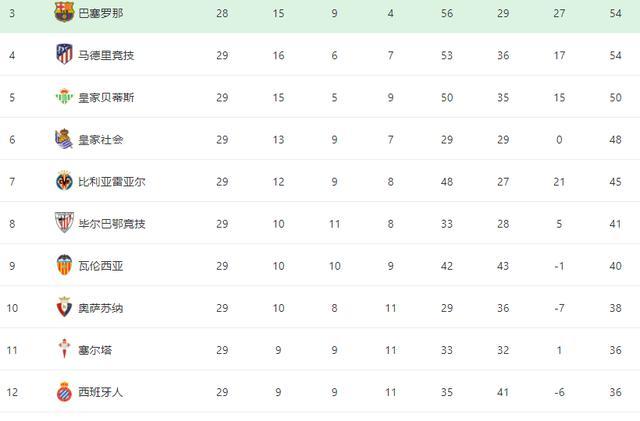The width and height of the screenshot is (640, 421).
Task: Open the 巴塞罗那 team link
Action: click(103, 12)
